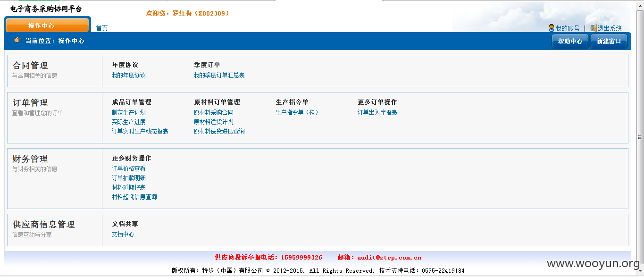
Task: Open the 操作中心 orange tab
Action: tap(47, 25)
